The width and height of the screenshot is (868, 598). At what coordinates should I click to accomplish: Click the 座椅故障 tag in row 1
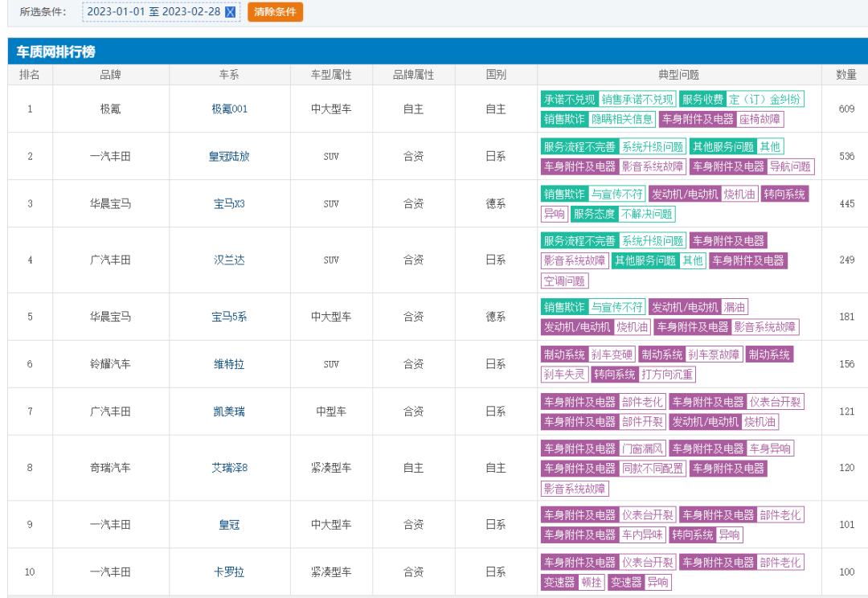click(x=759, y=119)
